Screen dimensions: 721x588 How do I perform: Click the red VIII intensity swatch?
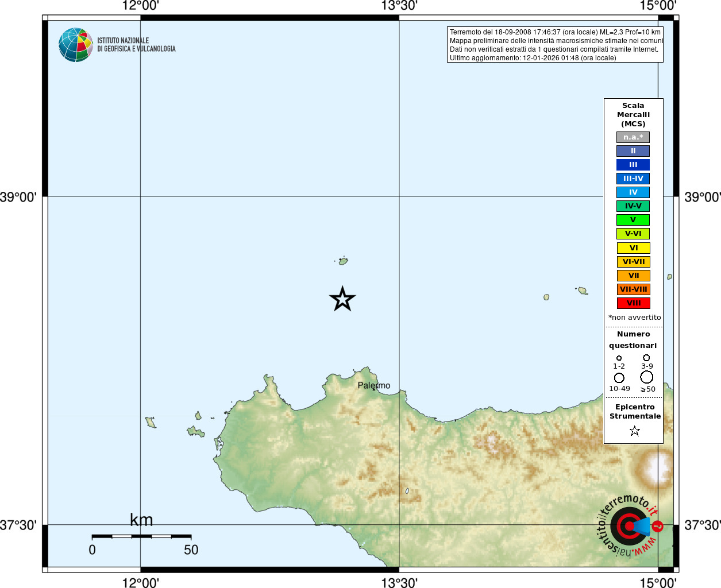[x=634, y=303]
